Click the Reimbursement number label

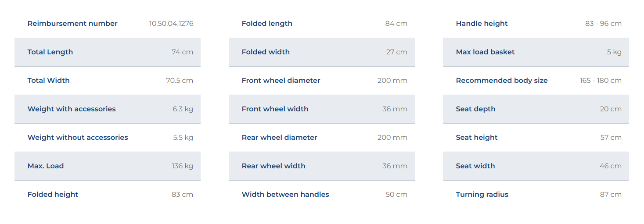pos(72,24)
